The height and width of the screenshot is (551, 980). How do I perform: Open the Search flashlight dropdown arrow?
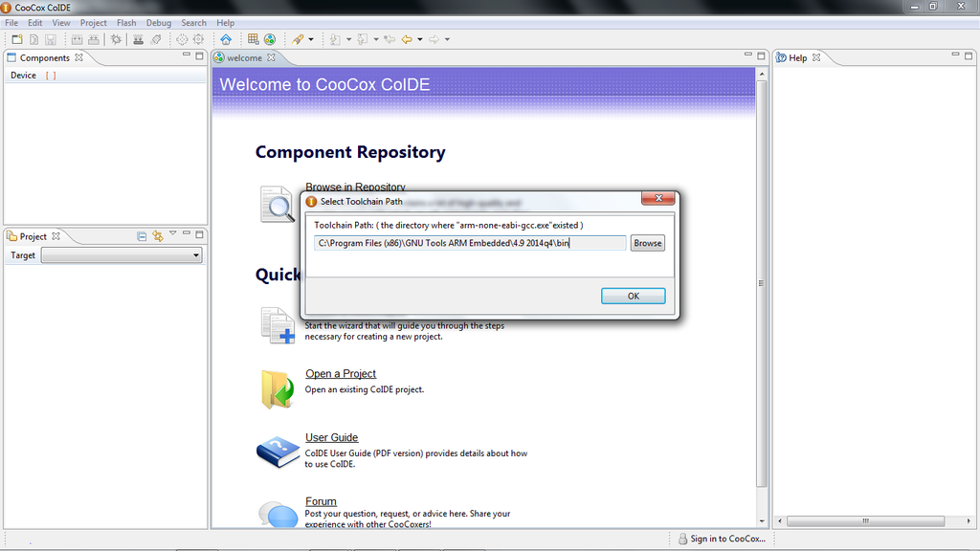(311, 39)
